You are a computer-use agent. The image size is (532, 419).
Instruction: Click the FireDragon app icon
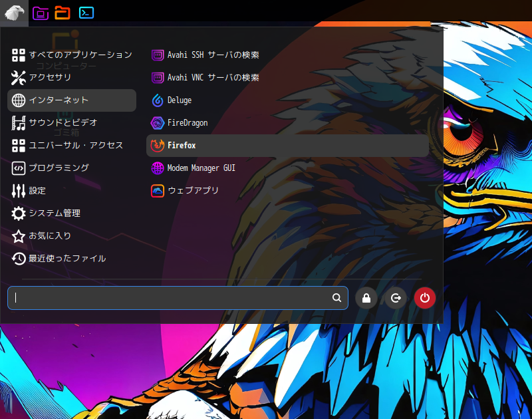point(158,123)
